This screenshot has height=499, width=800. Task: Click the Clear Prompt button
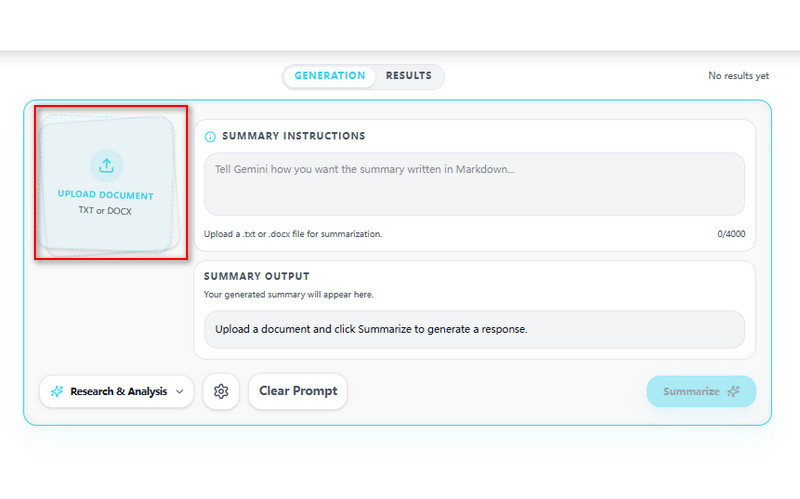(x=298, y=391)
